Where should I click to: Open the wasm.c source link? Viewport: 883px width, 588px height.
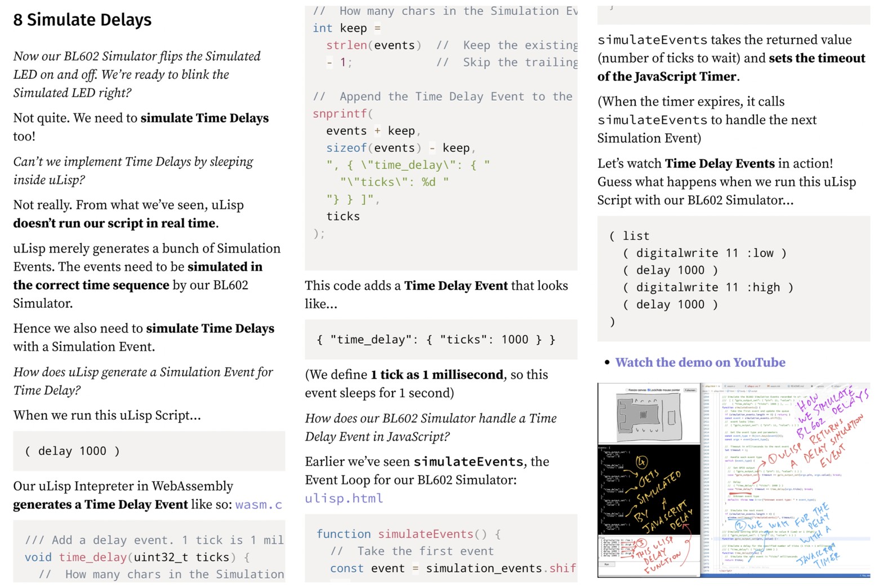click(258, 504)
